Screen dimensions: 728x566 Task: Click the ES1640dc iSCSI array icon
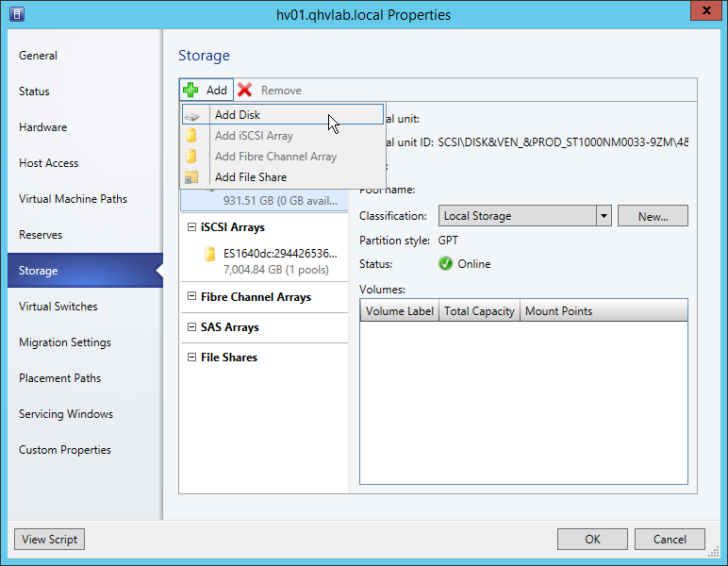click(209, 254)
